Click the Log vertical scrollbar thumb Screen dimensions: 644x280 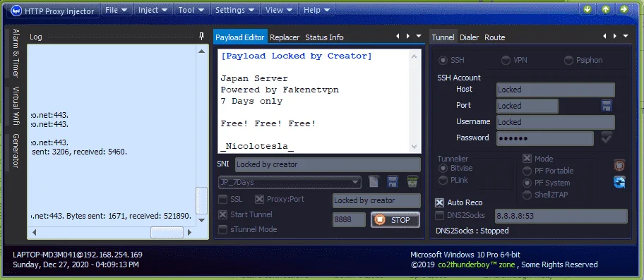[201, 200]
